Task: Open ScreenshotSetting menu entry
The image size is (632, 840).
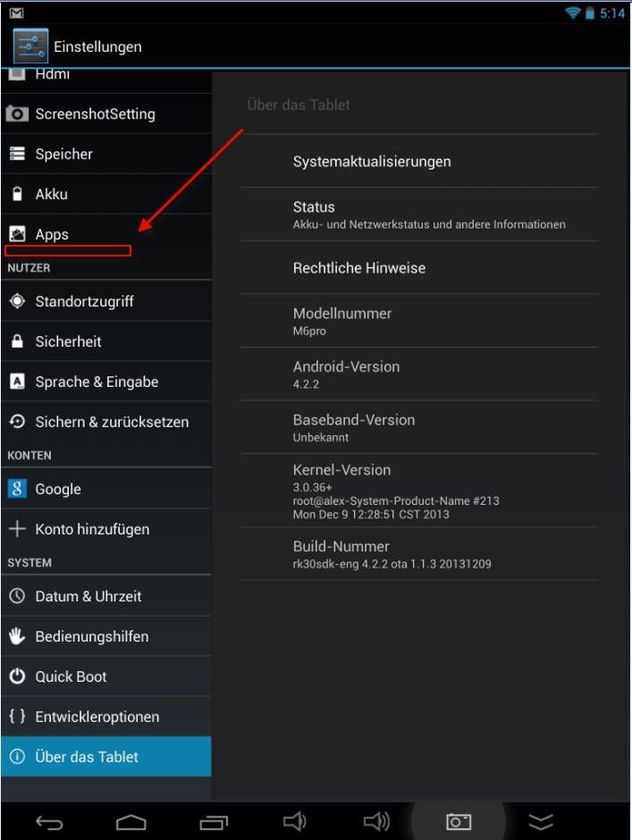Action: tap(106, 113)
